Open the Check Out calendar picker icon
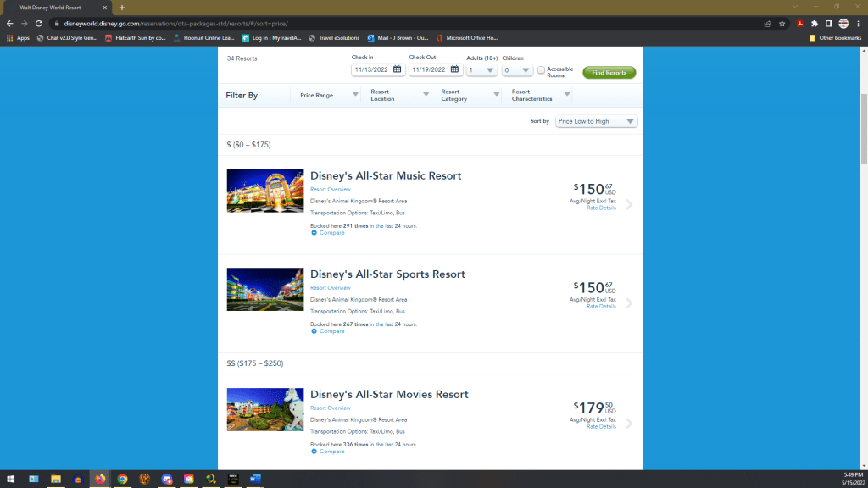868x488 pixels. 454,69
